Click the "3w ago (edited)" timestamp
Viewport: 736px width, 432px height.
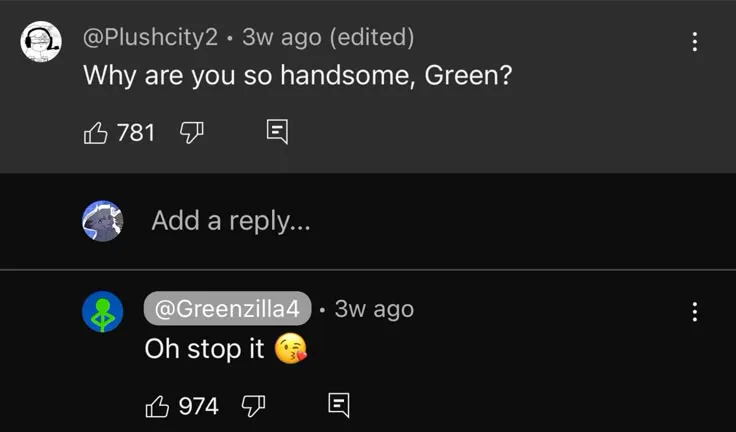click(x=328, y=38)
